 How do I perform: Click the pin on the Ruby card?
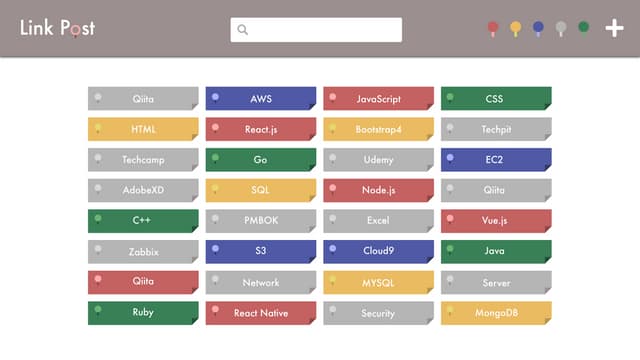tap(98, 311)
